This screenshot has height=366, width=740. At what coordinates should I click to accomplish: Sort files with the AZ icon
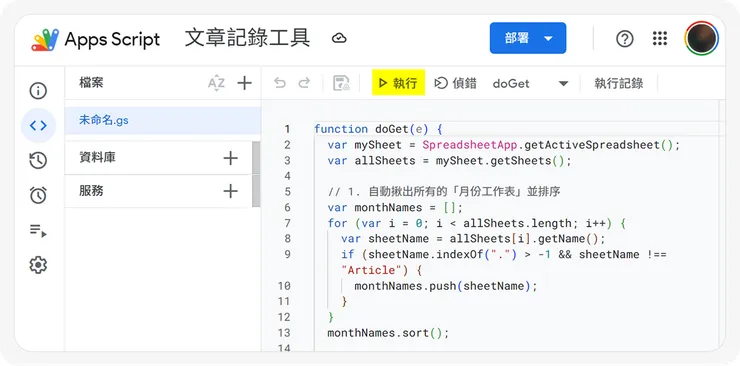click(x=216, y=83)
